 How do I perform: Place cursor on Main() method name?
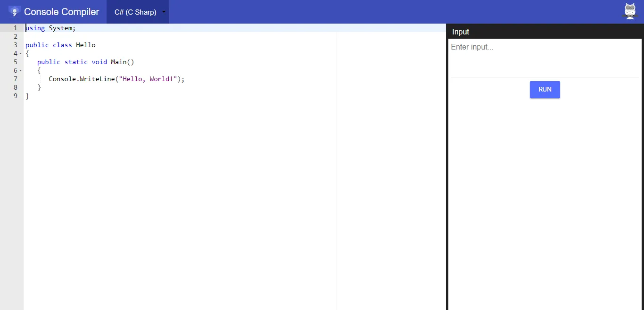click(x=119, y=62)
